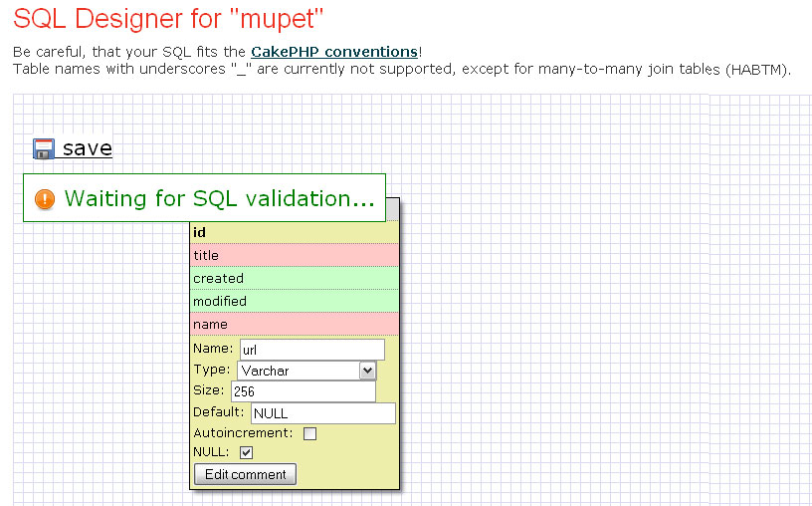Image resolution: width=812 pixels, height=506 pixels.
Task: Click the 'SQL Designer for mupet' heading
Action: [x=169, y=18]
